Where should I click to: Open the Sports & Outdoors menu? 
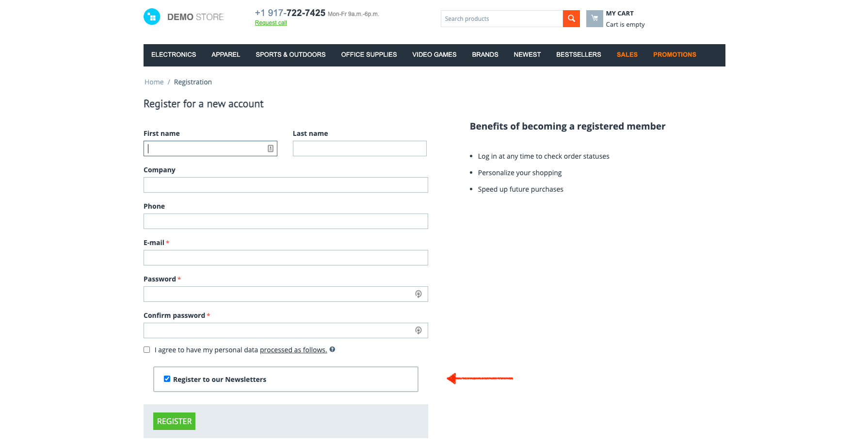[290, 55]
